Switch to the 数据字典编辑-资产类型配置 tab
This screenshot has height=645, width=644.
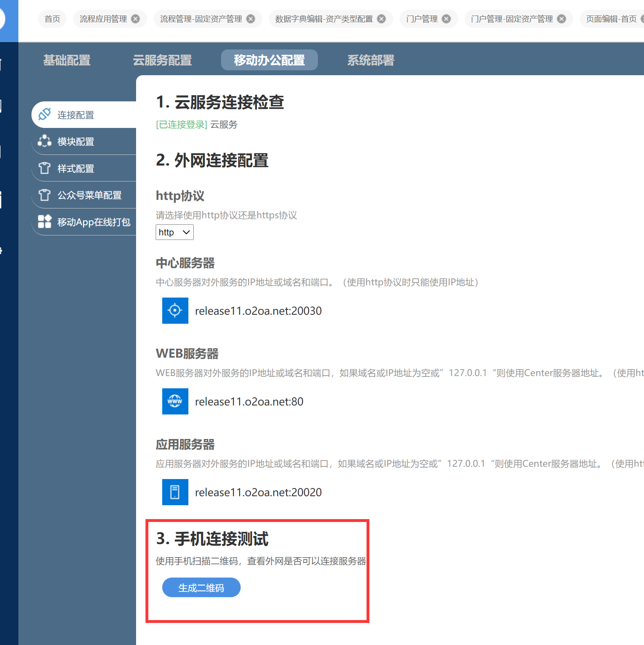pyautogui.click(x=324, y=19)
